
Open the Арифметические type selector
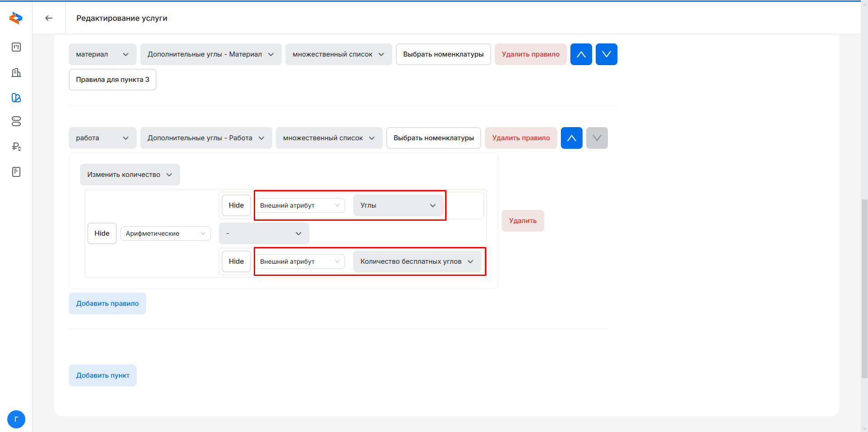pyautogui.click(x=165, y=233)
